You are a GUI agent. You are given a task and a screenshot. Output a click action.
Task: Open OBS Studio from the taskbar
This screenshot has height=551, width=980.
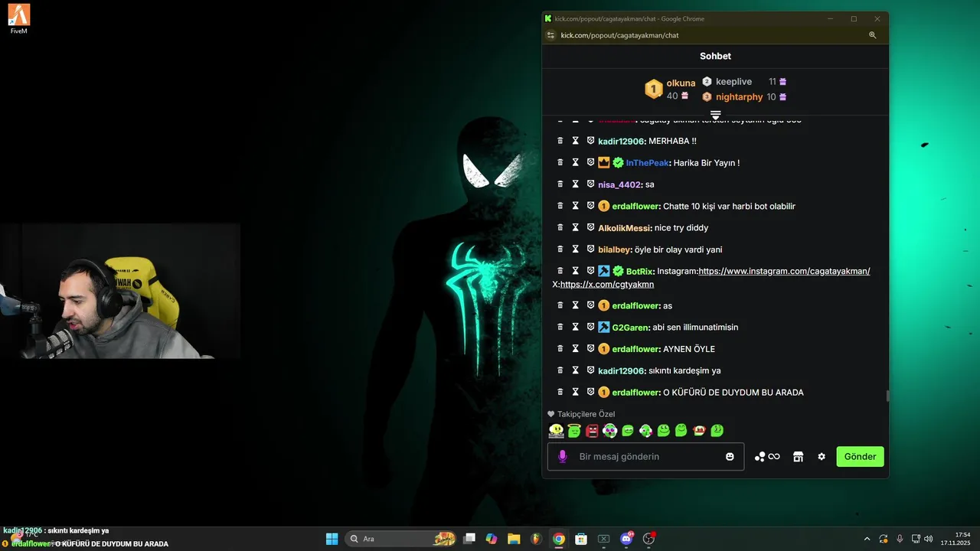coord(649,539)
